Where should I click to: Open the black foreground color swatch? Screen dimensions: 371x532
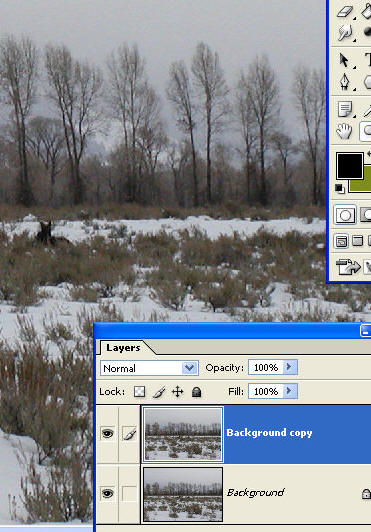(350, 166)
